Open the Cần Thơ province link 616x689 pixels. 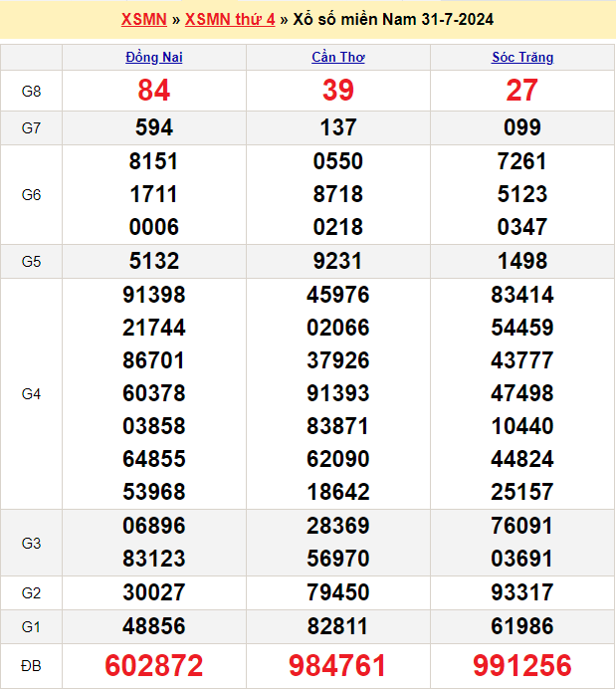pos(338,58)
